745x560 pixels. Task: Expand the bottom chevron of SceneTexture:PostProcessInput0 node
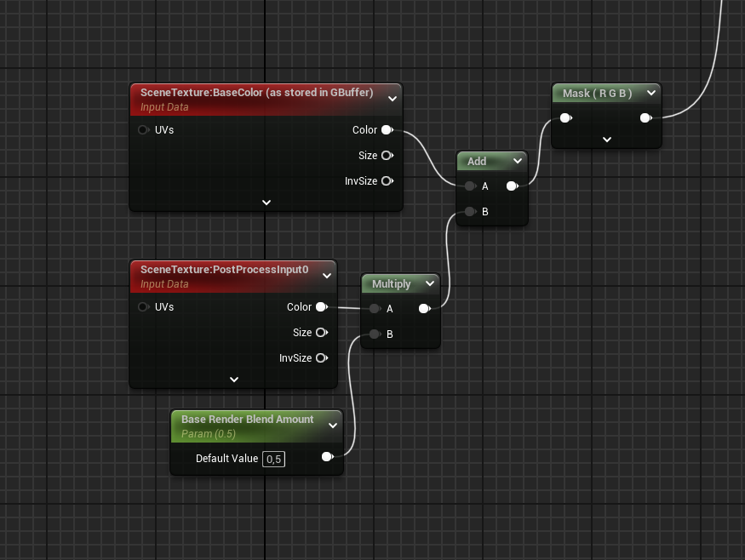(x=234, y=380)
